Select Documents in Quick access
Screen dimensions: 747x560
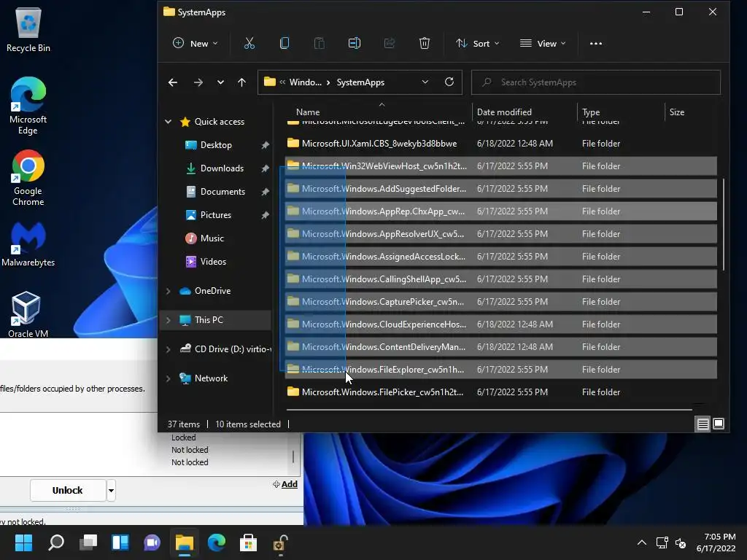coord(222,192)
